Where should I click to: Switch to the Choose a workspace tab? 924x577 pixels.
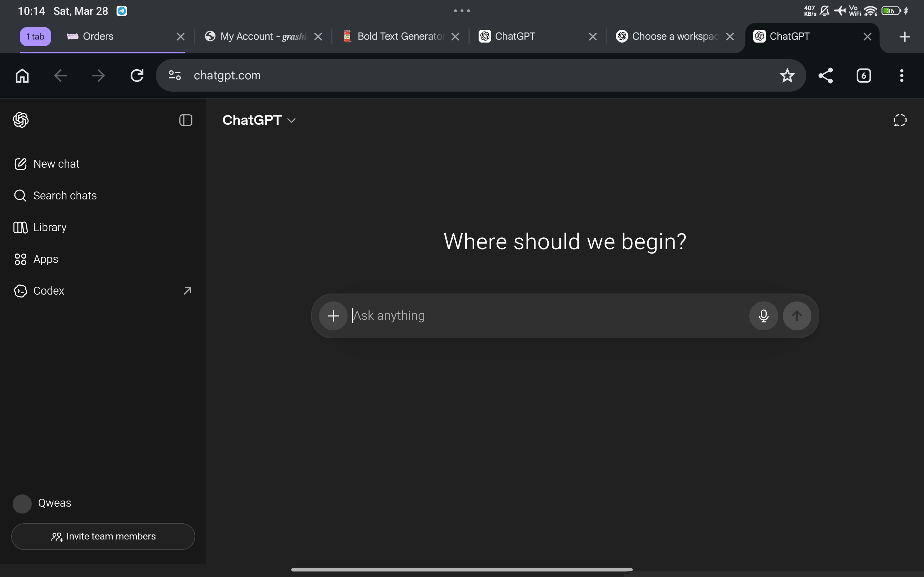(672, 37)
